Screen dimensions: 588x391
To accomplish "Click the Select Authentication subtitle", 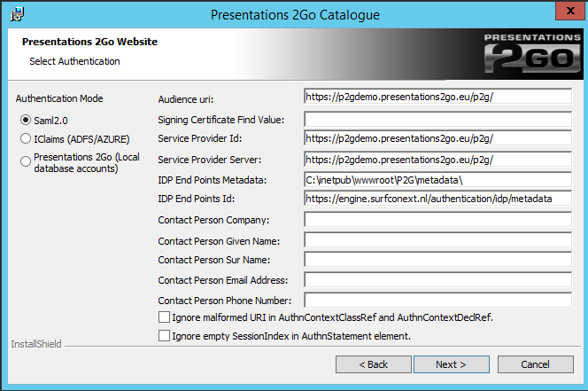I will pyautogui.click(x=74, y=61).
